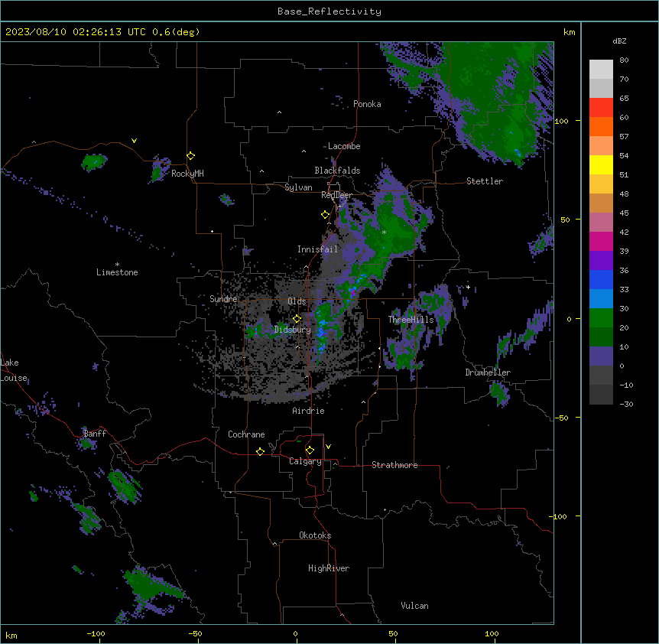The width and height of the screenshot is (659, 644).
Task: Select the Stettler city label
Action: point(485,181)
